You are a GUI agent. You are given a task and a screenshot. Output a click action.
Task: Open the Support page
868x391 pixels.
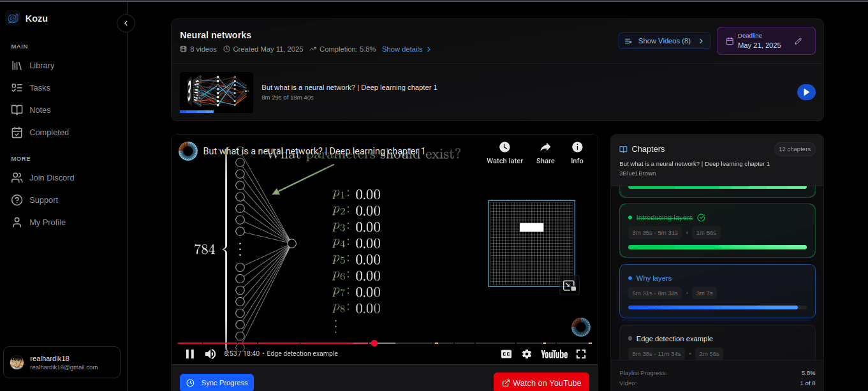coord(42,200)
